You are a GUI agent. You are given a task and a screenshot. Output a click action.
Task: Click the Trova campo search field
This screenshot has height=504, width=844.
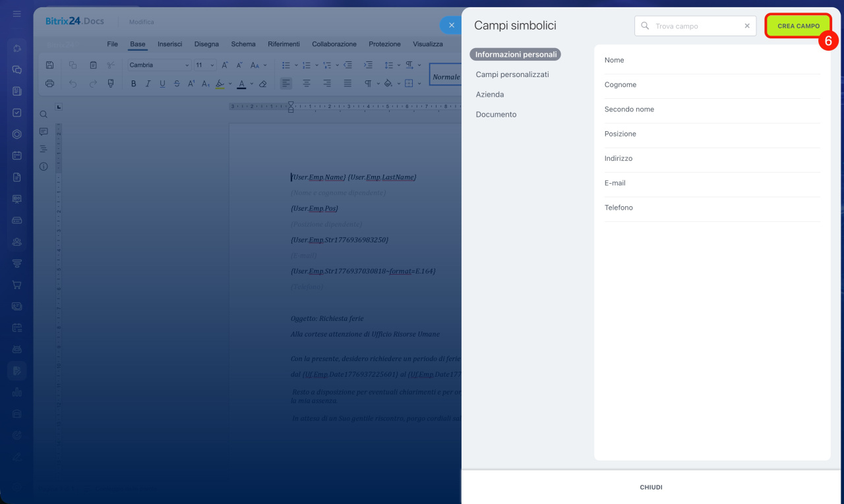pyautogui.click(x=696, y=26)
